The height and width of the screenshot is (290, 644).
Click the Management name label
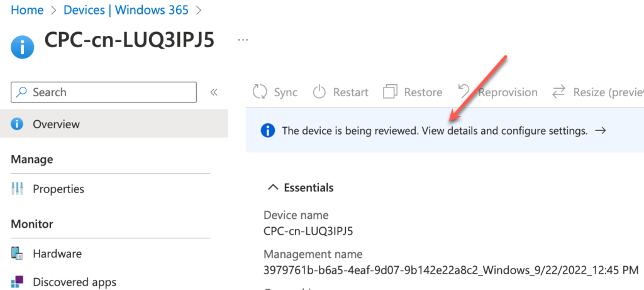pos(313,254)
